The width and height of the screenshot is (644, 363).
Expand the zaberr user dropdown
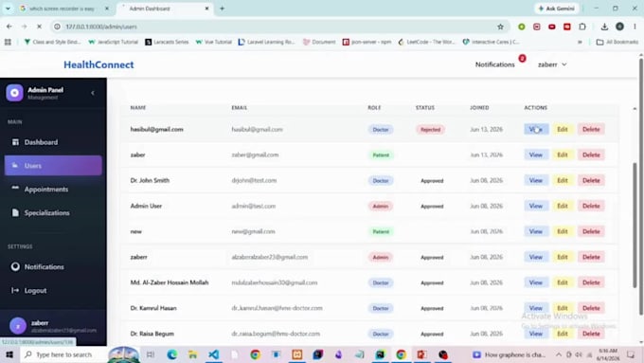[552, 64]
